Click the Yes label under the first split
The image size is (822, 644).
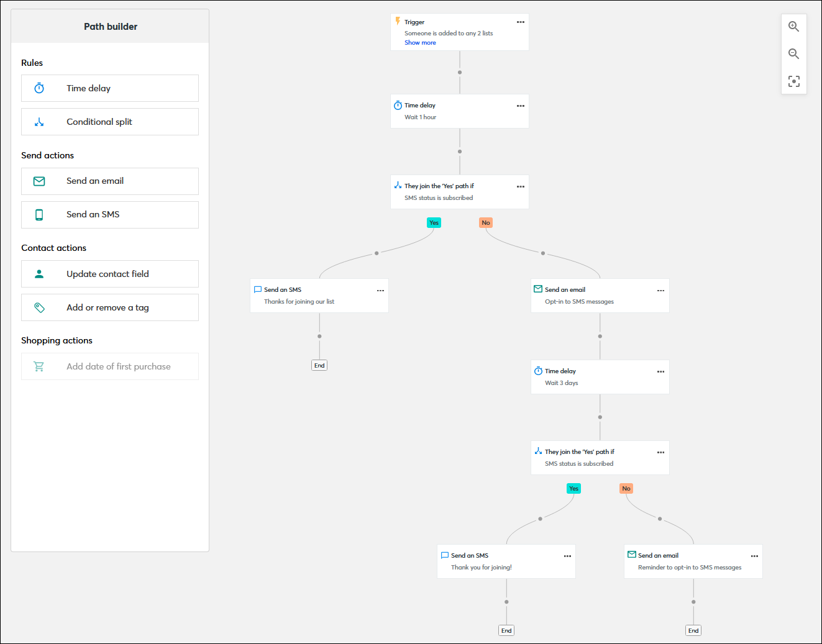click(434, 222)
